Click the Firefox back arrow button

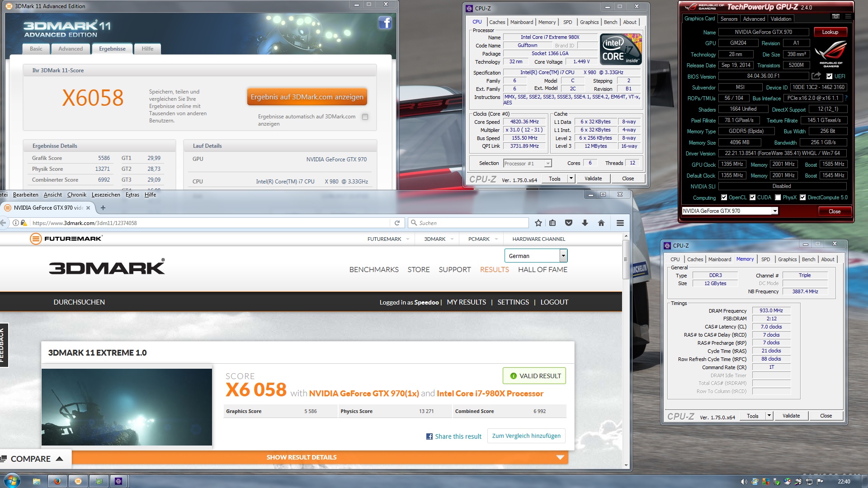pyautogui.click(x=3, y=223)
